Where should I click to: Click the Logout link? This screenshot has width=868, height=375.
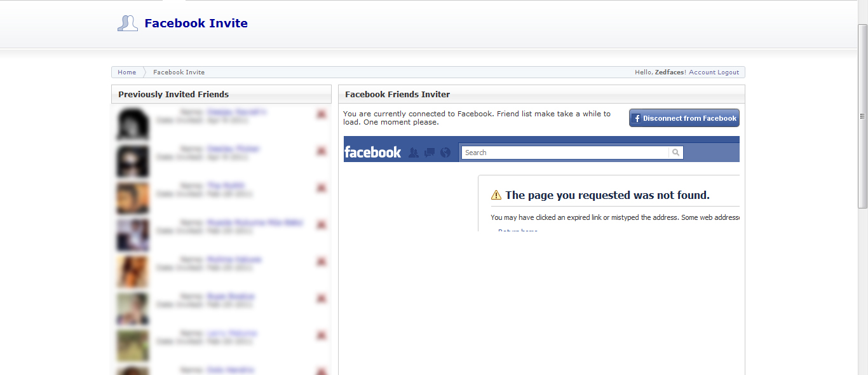tap(728, 72)
